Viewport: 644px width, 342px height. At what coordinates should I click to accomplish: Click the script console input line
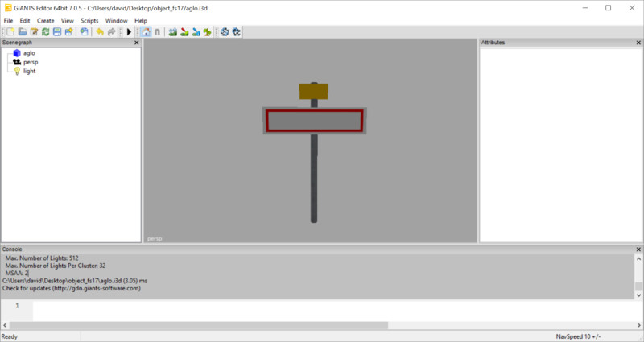click(322, 310)
